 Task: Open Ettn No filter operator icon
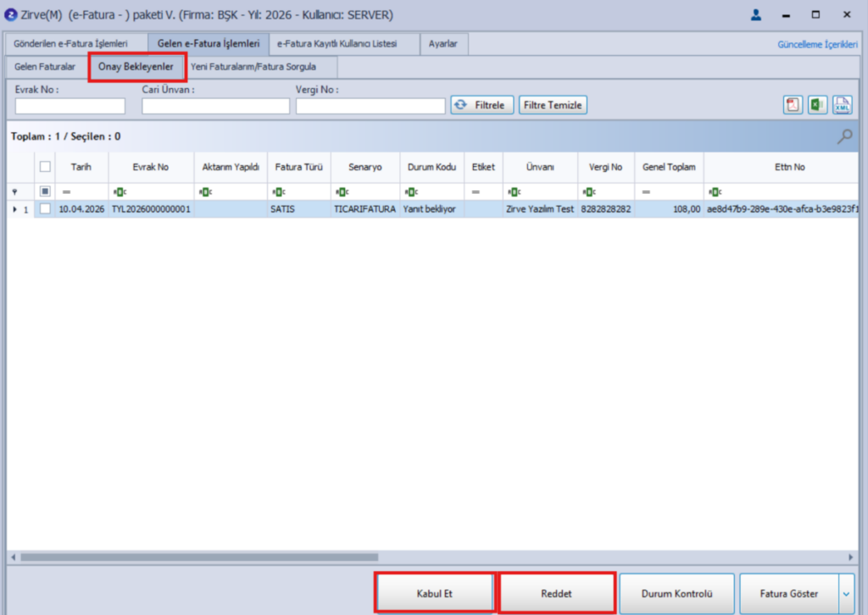click(715, 192)
